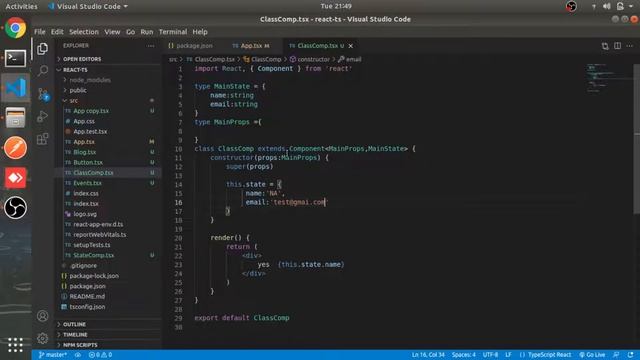
Task: Expand the Outline section
Action: [x=108, y=324]
